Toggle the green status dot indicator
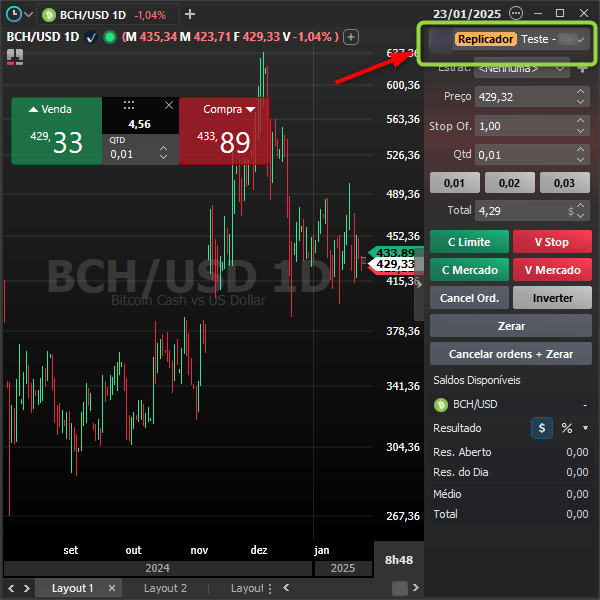Screen dimensions: 600x600 pyautogui.click(x=110, y=37)
